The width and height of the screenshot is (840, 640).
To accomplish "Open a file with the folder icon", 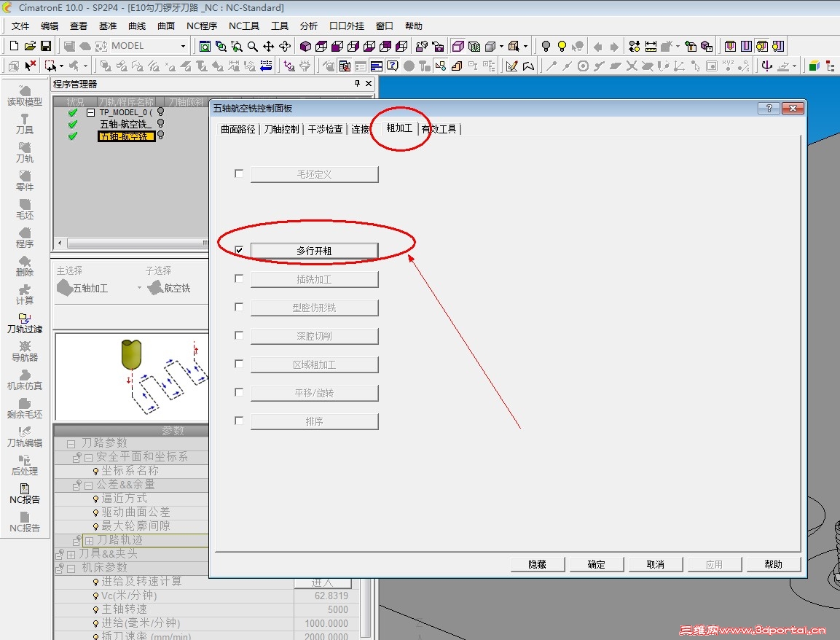I will pos(30,46).
